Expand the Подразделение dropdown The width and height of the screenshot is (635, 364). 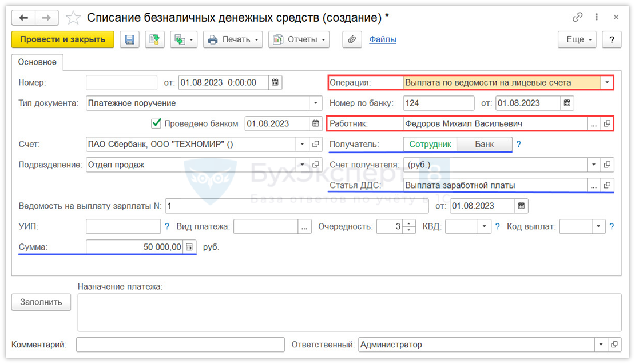302,165
